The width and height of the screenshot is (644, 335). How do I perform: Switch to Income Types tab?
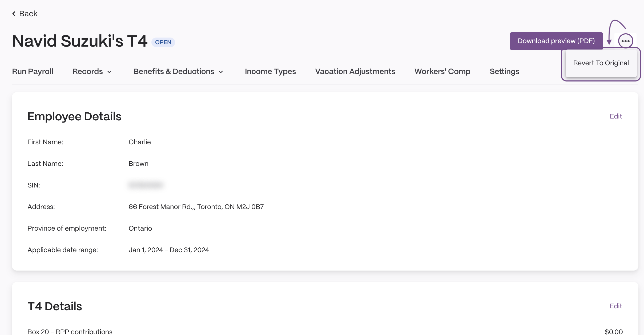[270, 71]
